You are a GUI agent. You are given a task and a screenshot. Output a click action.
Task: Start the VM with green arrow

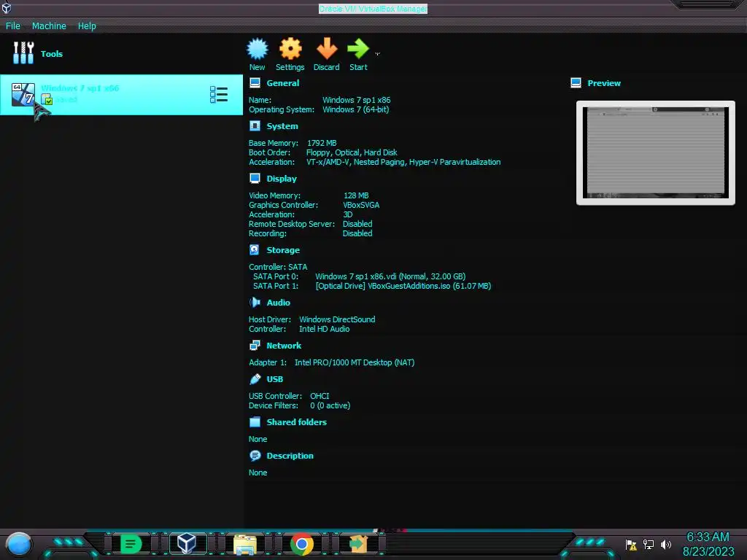point(358,49)
